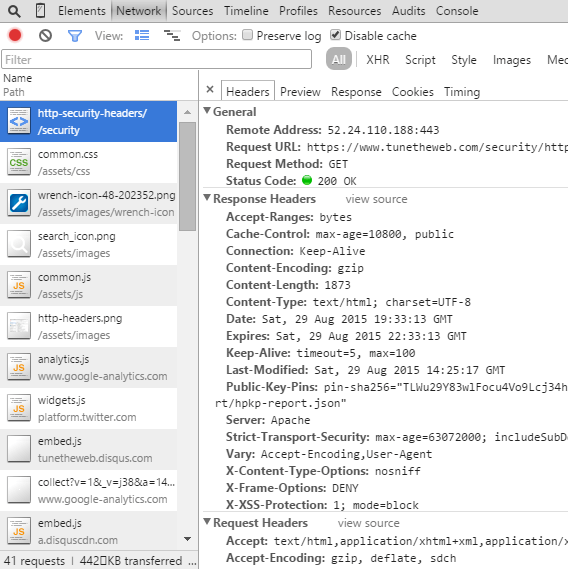Collapse the Response Headers section
This screenshot has width=568, height=569.
pyautogui.click(x=207, y=198)
